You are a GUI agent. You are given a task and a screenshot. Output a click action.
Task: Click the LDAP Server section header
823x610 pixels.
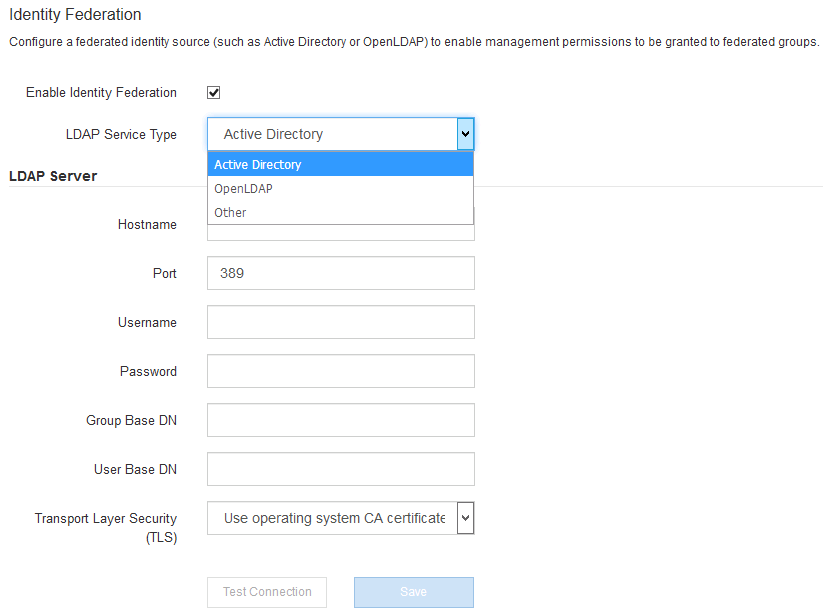coord(52,176)
